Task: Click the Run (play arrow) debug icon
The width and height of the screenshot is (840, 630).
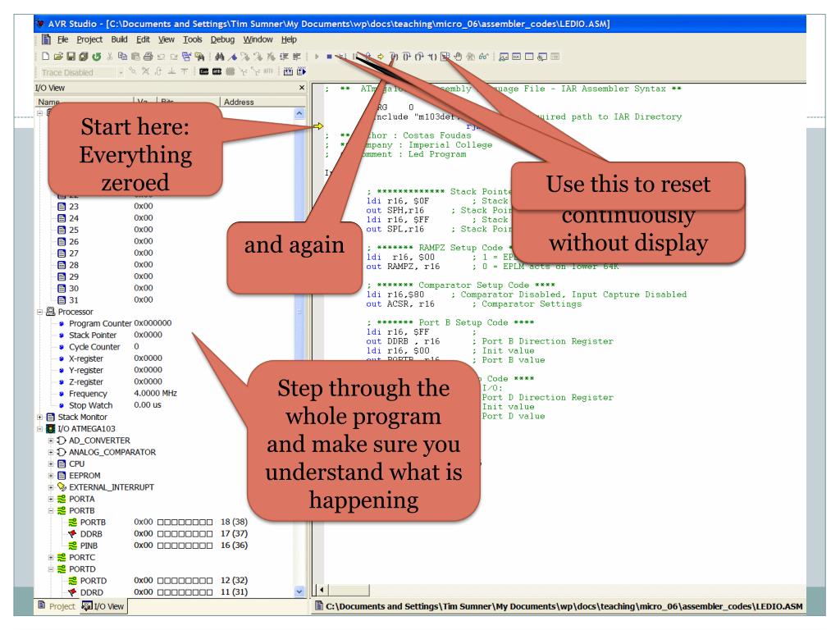Action: [x=317, y=57]
